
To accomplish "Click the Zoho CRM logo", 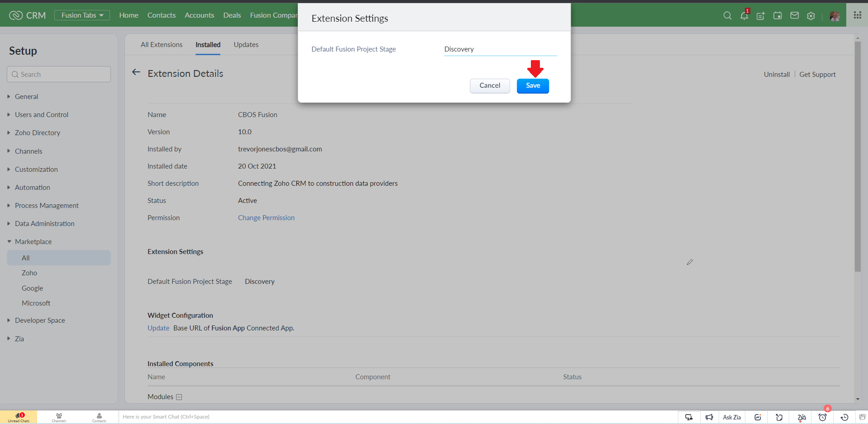I will pos(28,15).
